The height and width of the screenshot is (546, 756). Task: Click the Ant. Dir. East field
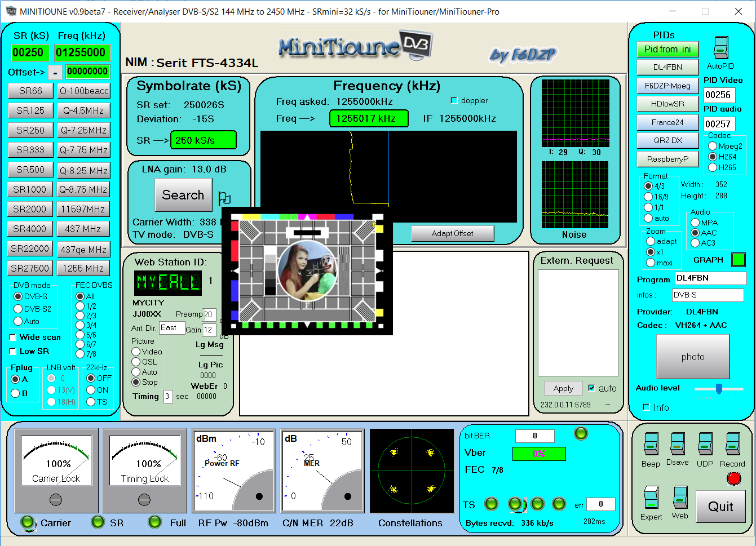pyautogui.click(x=172, y=328)
